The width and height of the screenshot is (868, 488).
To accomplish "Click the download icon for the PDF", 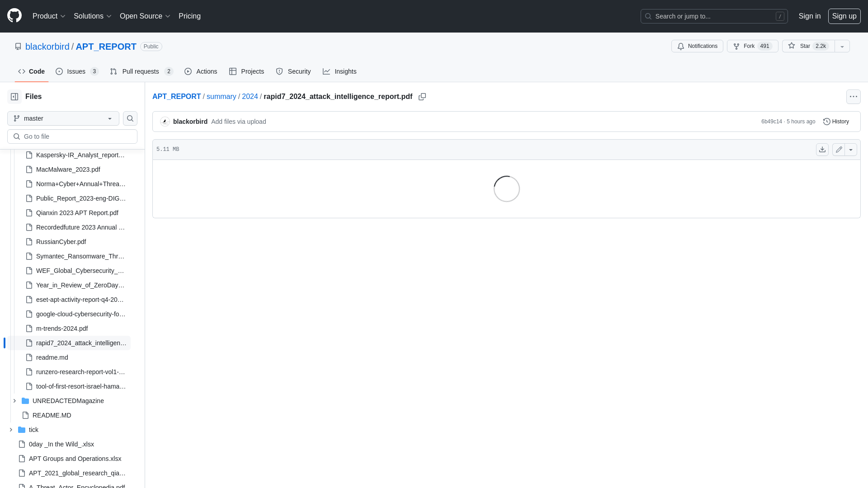I will [x=822, y=149].
